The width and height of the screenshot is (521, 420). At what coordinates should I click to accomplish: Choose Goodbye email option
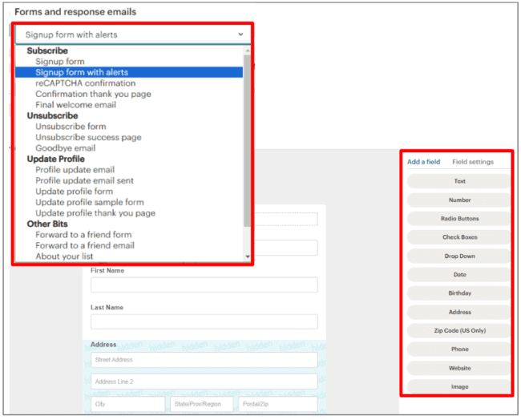pos(65,148)
